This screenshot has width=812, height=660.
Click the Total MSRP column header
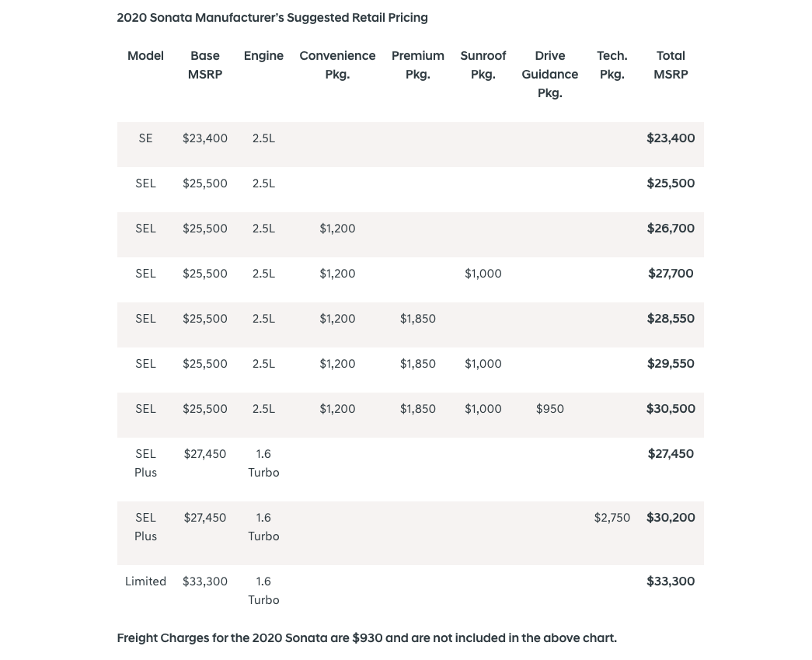click(671, 65)
